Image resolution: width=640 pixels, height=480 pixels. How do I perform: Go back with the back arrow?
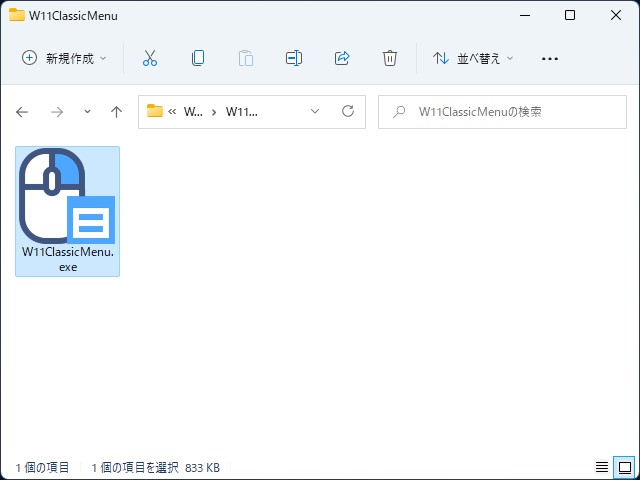[x=22, y=112]
